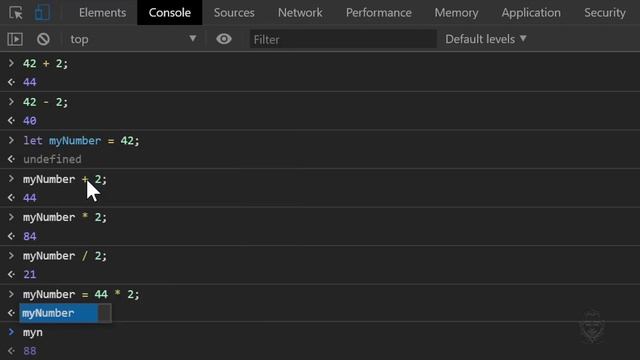The width and height of the screenshot is (640, 360).
Task: Click the 'myNumber + 2;' command text
Action: pyautogui.click(x=65, y=179)
